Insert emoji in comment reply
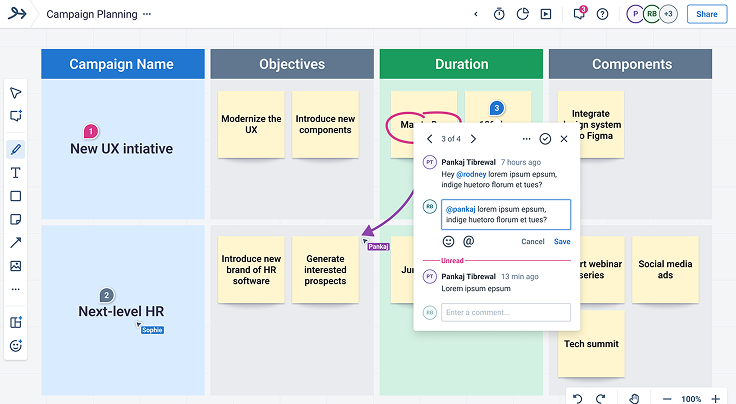 [448, 241]
